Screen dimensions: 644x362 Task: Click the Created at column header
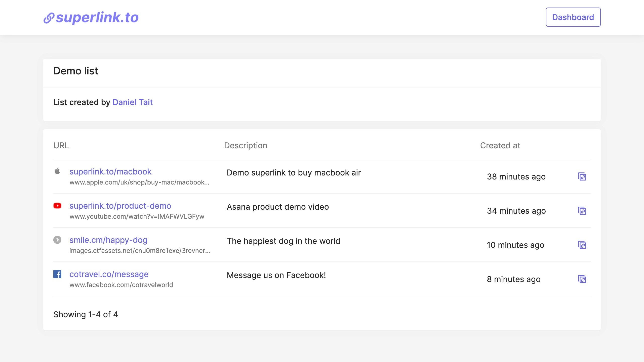[500, 146]
